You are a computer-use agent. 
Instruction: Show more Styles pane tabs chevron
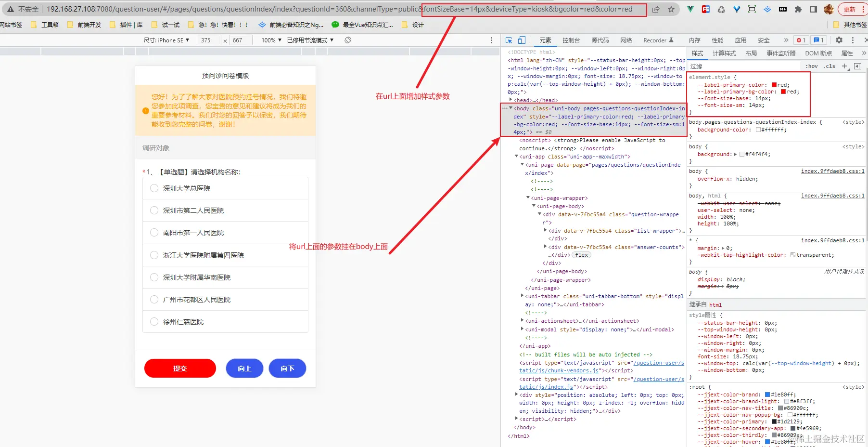864,53
